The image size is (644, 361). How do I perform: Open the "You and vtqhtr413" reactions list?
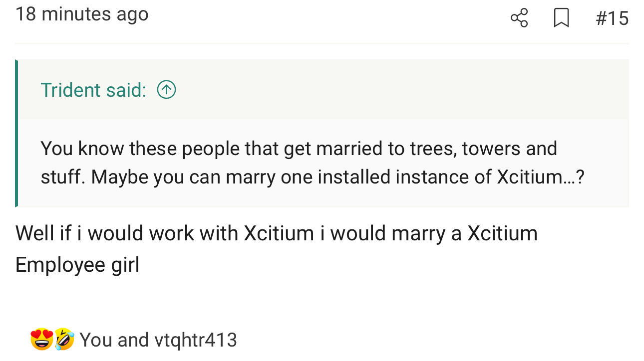[x=158, y=340]
